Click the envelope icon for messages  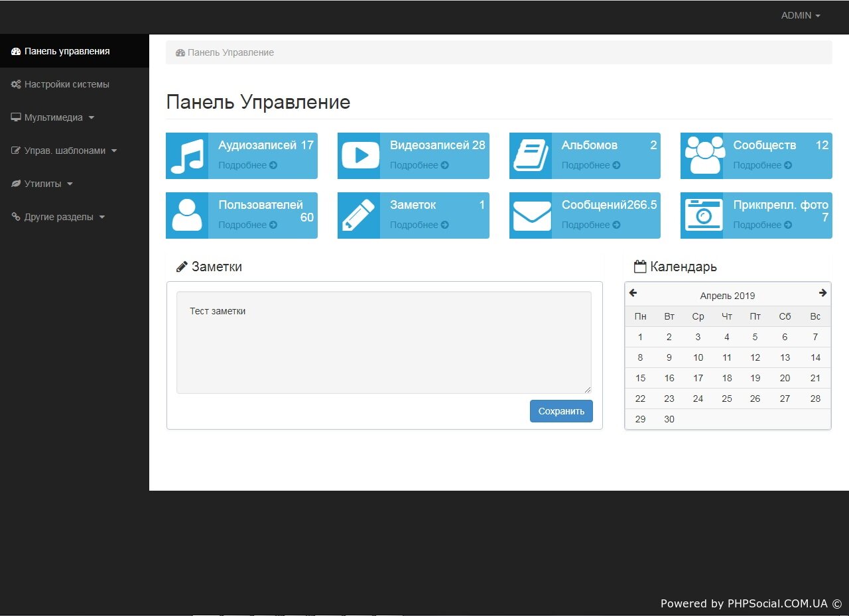(x=531, y=216)
